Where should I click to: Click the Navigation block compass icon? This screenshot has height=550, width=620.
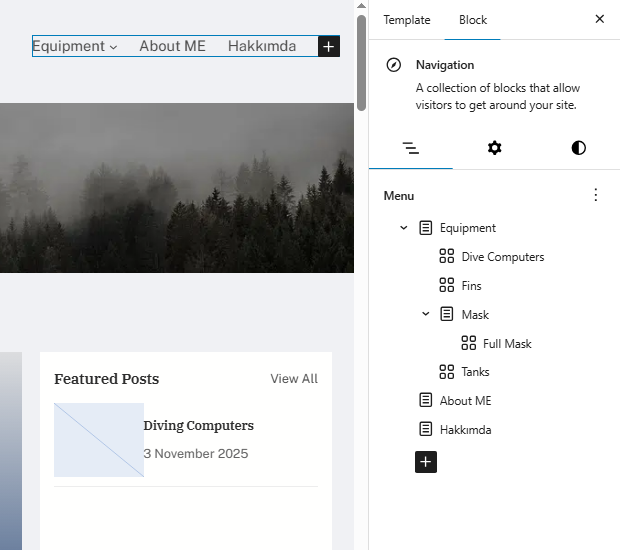click(394, 65)
